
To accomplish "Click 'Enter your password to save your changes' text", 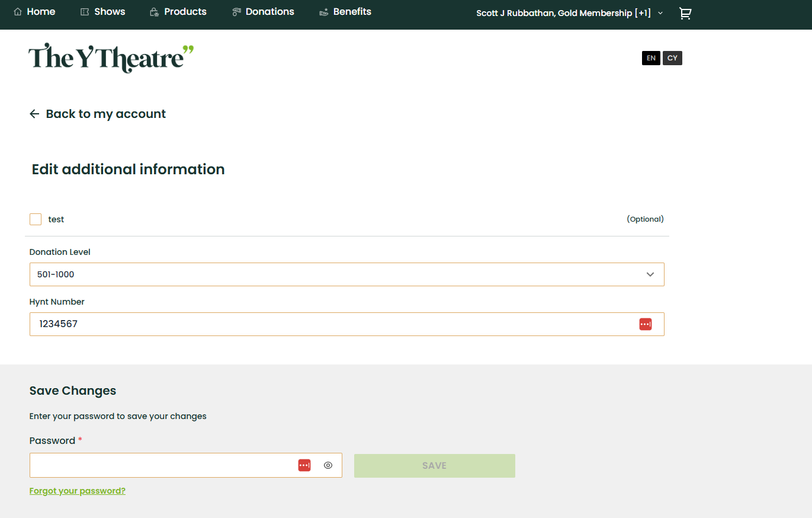I will [118, 416].
